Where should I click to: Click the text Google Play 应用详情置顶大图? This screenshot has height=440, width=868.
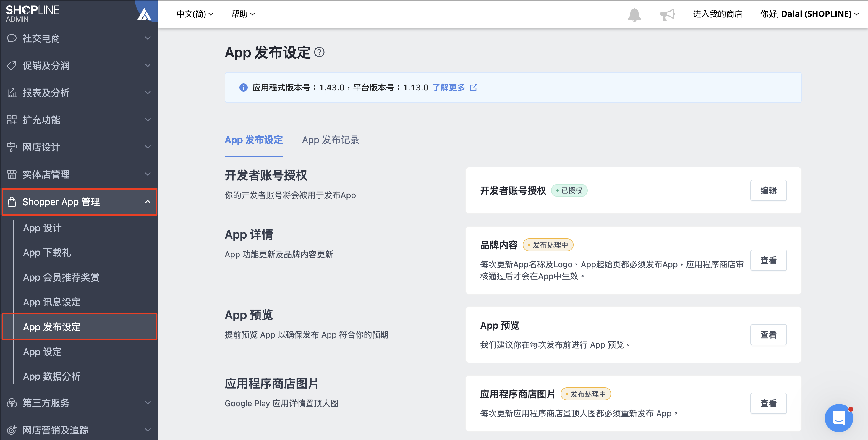click(281, 404)
